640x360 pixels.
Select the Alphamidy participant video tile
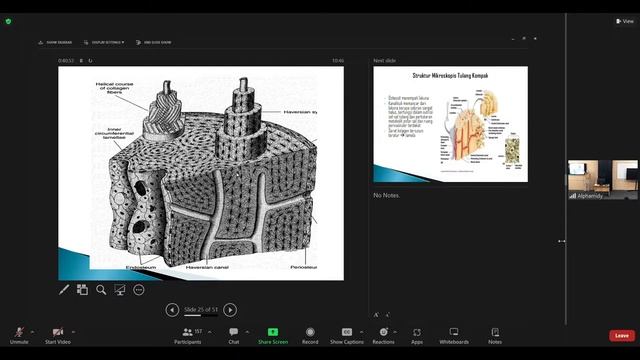(603, 180)
